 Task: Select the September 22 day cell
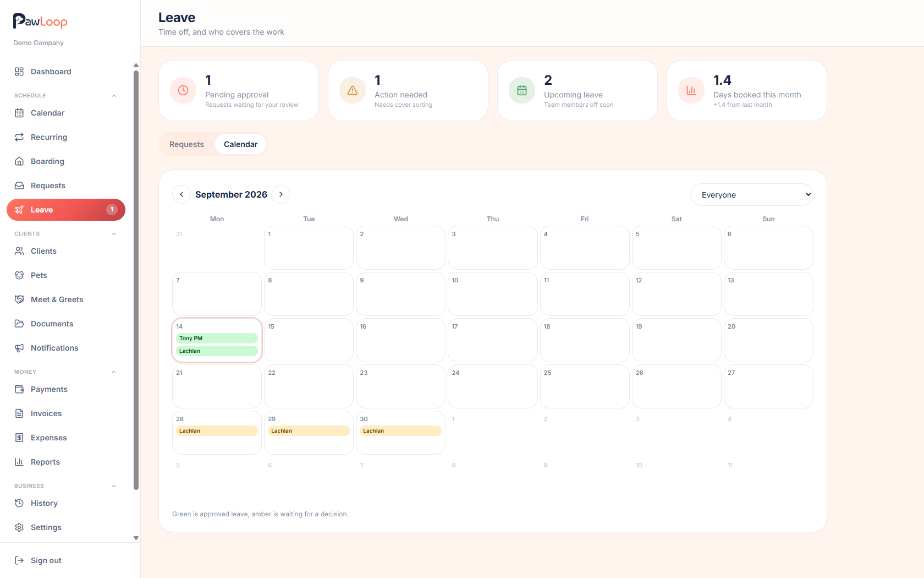(309, 386)
